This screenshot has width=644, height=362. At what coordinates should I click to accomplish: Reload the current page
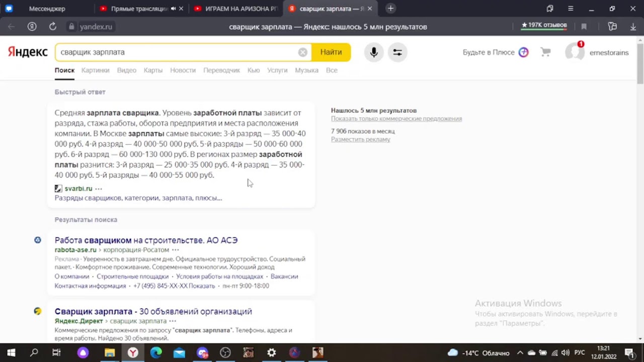coord(52,27)
